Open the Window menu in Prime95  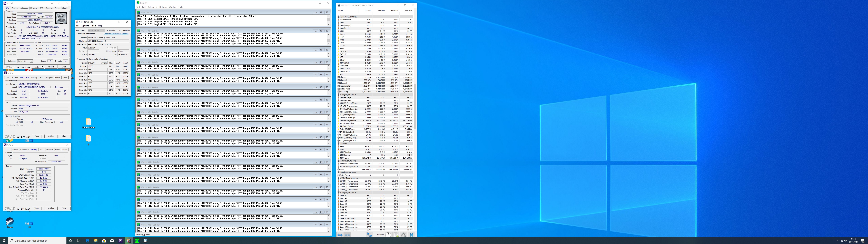click(173, 7)
